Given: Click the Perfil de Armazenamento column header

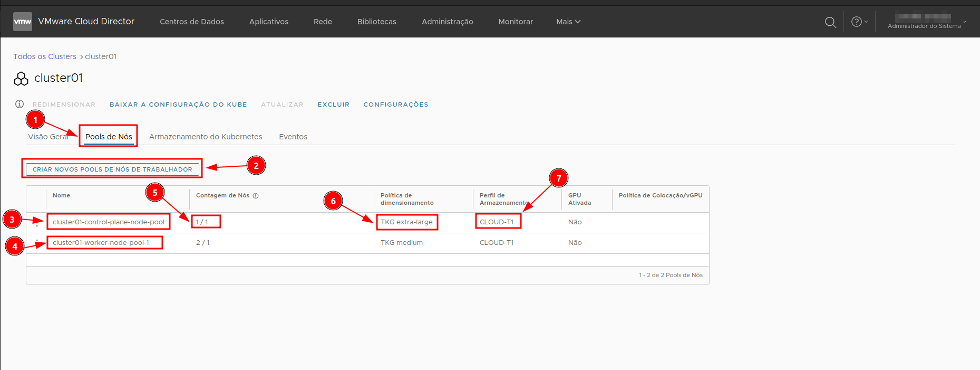Looking at the screenshot, I should coord(503,199).
